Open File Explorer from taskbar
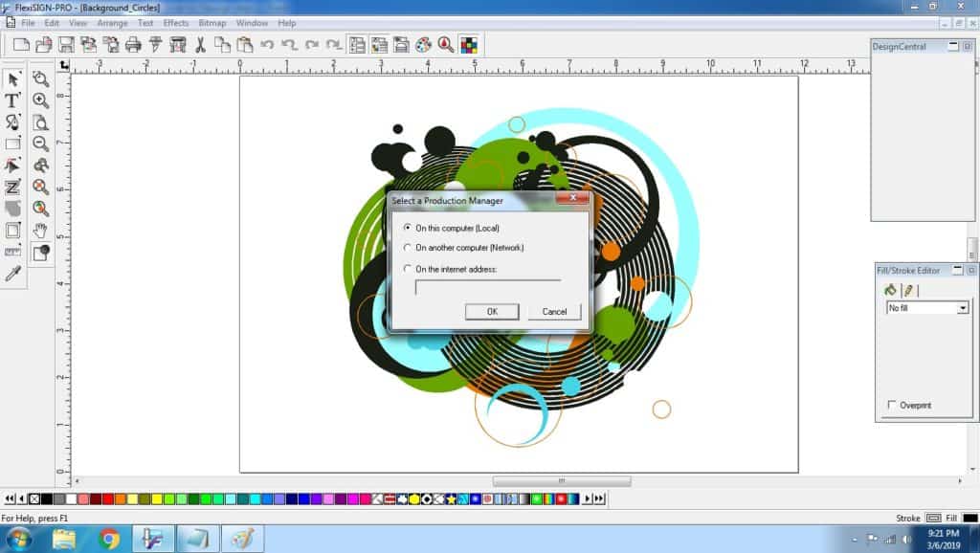Image resolution: width=980 pixels, height=553 pixels. coord(64,539)
